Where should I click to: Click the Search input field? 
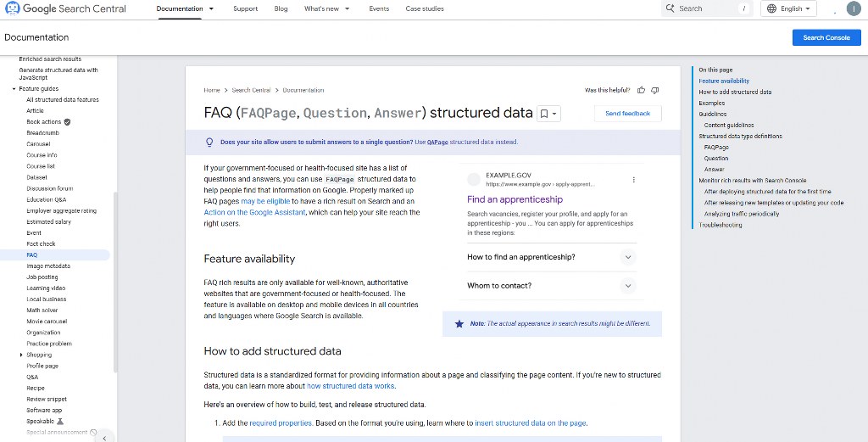(708, 8)
